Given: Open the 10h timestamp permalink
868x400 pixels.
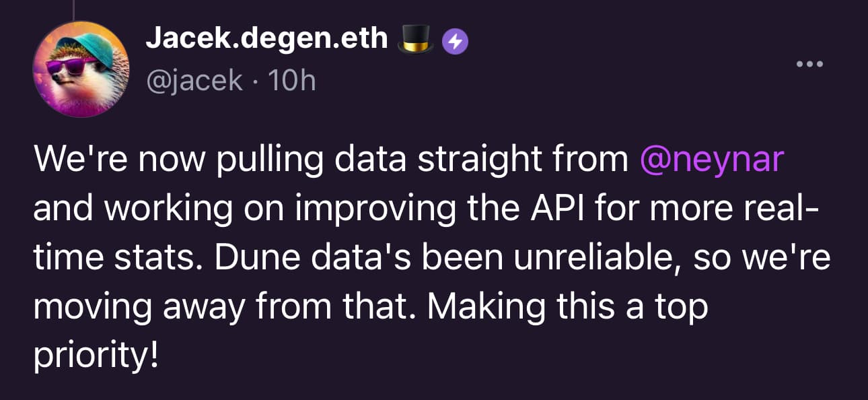Looking at the screenshot, I should [x=291, y=81].
